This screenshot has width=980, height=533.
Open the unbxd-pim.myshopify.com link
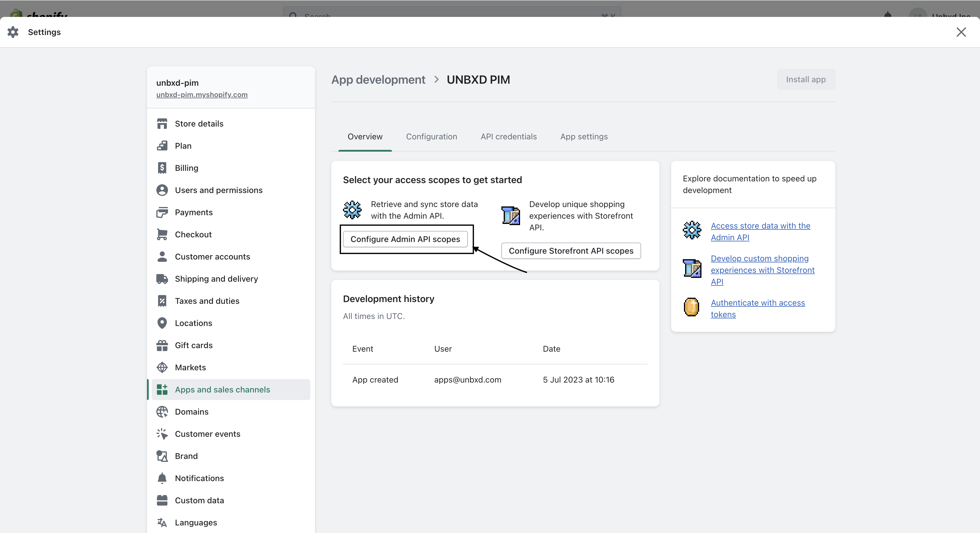pos(202,95)
